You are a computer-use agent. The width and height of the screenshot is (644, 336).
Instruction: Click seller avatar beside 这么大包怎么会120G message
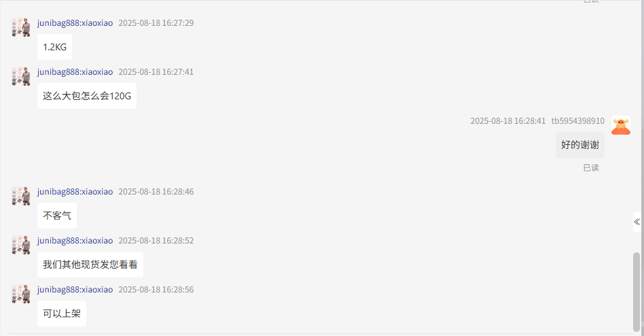[21, 76]
